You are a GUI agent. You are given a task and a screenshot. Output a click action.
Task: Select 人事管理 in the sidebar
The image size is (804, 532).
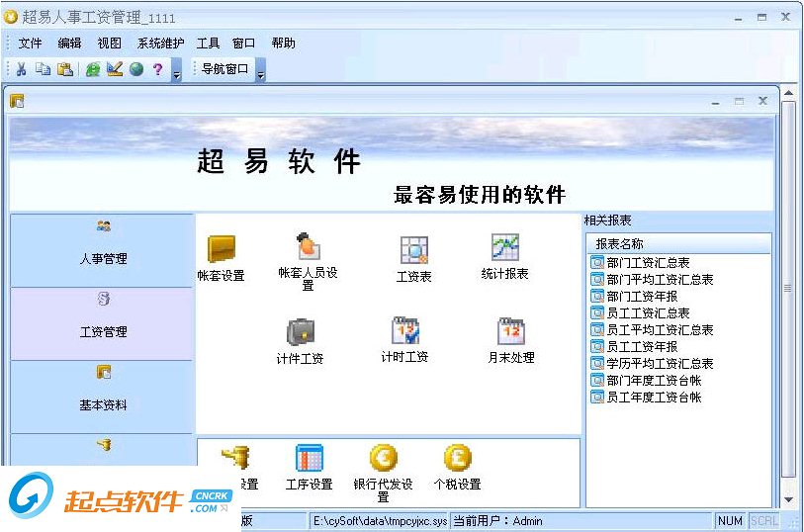click(103, 250)
